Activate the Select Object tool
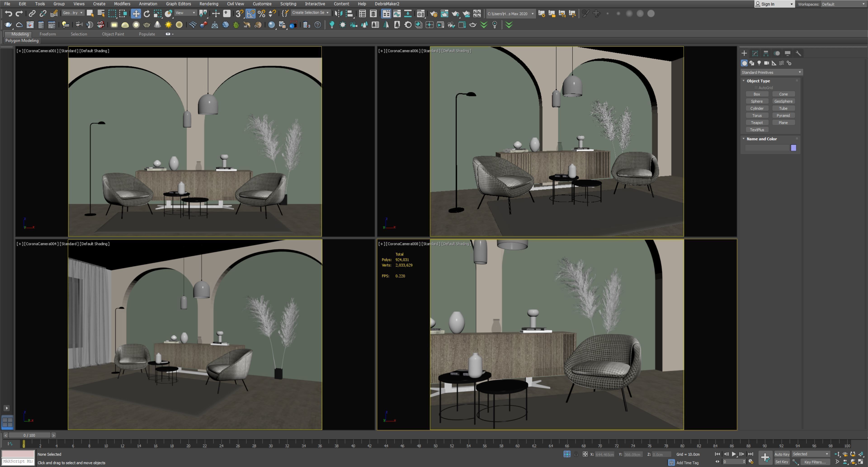This screenshot has height=467, width=868. (x=90, y=14)
